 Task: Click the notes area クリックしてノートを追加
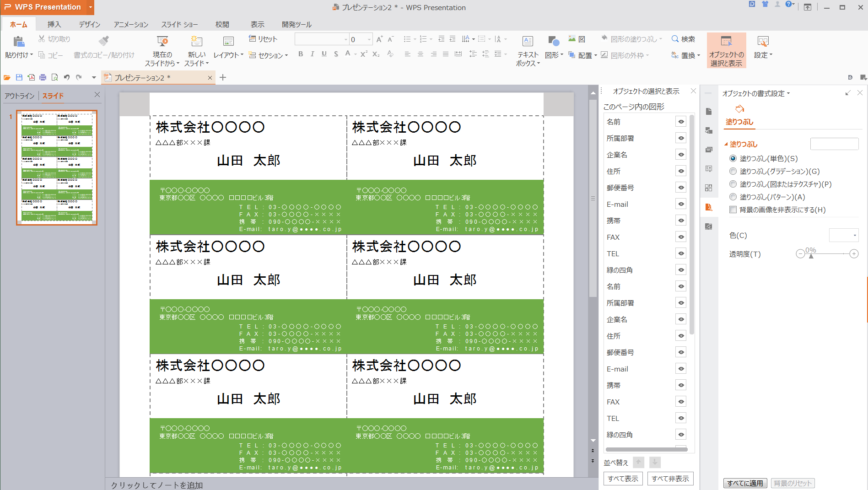pos(157,485)
